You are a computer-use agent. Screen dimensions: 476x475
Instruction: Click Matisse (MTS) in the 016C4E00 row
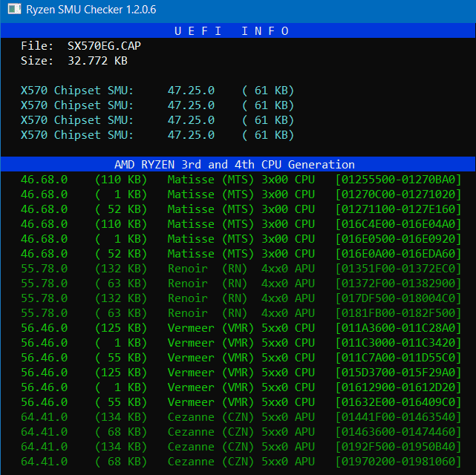pyautogui.click(x=210, y=224)
